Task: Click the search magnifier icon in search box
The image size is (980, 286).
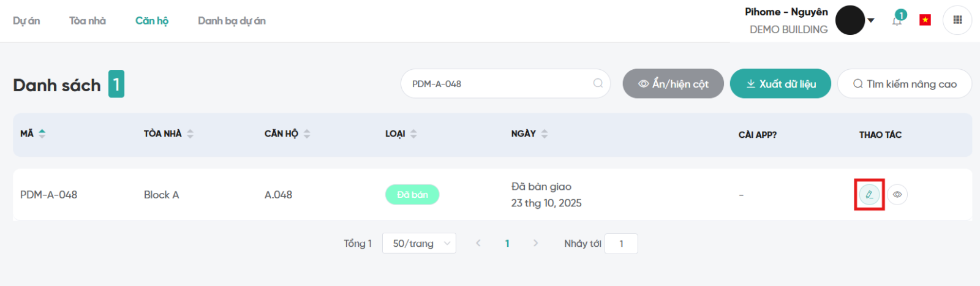Action: [x=598, y=83]
